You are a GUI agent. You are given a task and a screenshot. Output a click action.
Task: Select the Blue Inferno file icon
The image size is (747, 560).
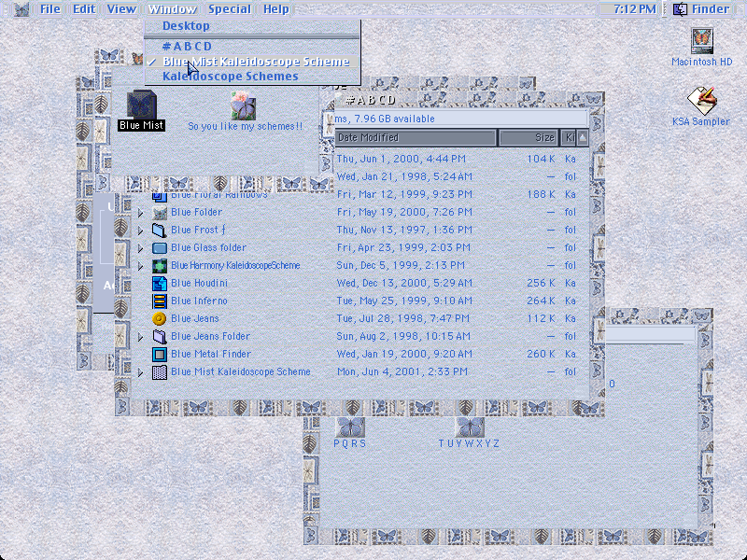point(160,301)
